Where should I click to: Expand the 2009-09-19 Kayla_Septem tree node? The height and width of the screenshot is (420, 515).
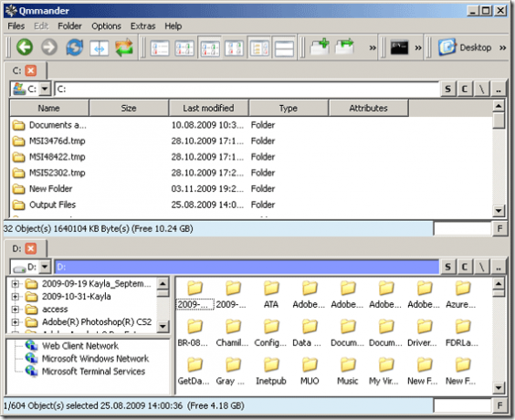click(x=16, y=284)
